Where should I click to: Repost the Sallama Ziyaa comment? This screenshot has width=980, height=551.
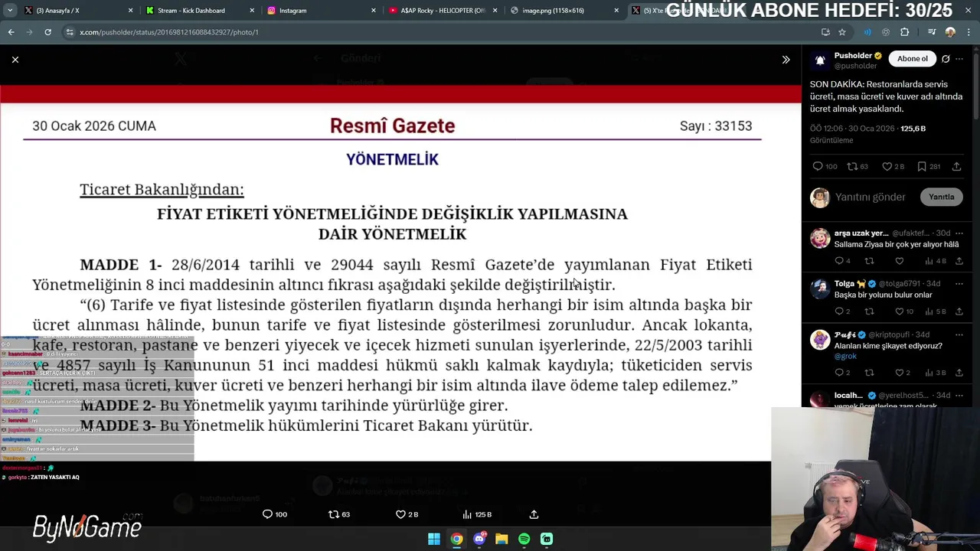[869, 261]
